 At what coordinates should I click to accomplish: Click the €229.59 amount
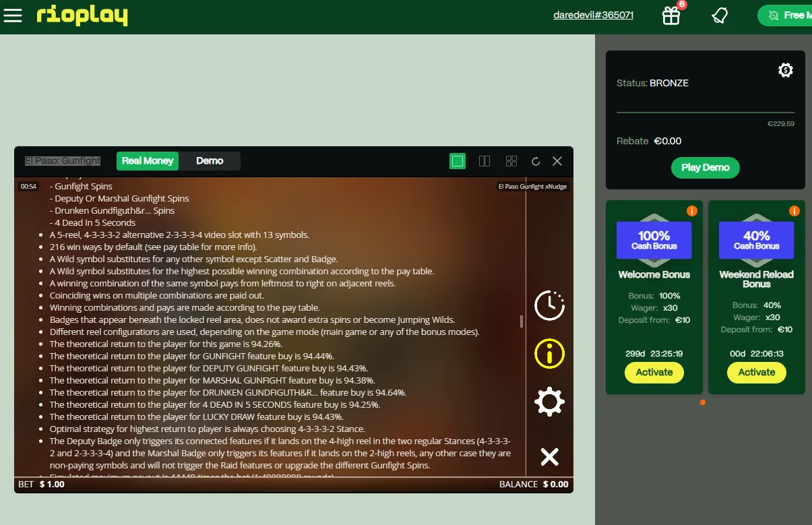click(781, 124)
